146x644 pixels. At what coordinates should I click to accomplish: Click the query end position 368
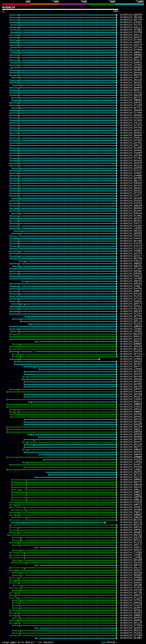[115, 11]
